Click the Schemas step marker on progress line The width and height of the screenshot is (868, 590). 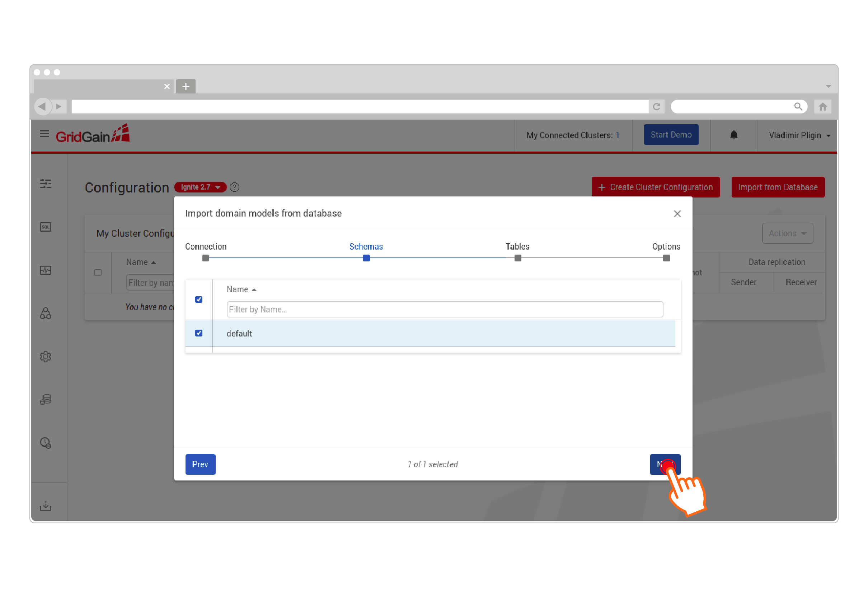(x=366, y=258)
